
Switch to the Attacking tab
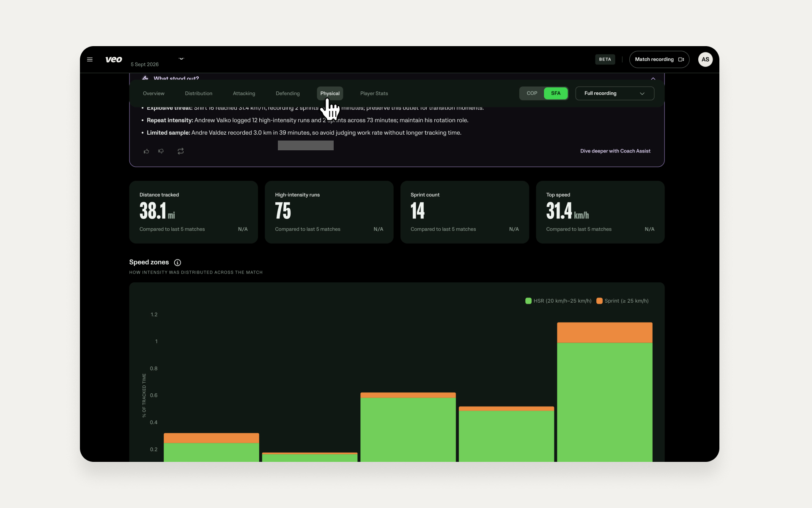click(x=244, y=94)
